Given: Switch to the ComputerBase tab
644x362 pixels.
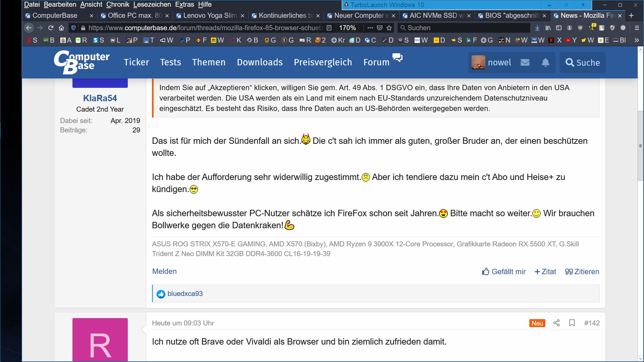Looking at the screenshot, I should coord(55,15).
